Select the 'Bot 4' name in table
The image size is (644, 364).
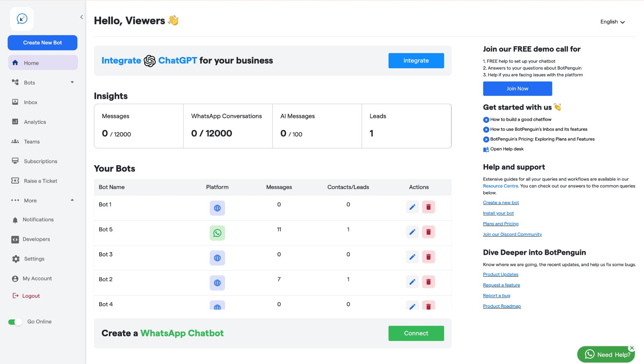click(106, 304)
